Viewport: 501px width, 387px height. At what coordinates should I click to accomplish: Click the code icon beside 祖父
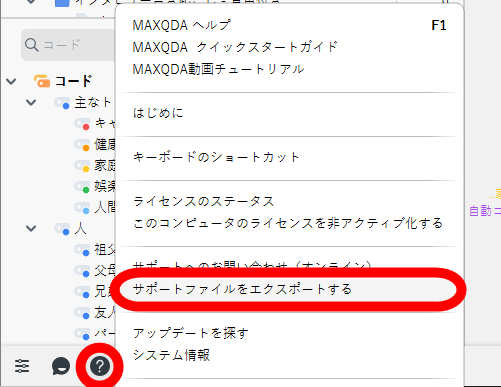point(82,250)
